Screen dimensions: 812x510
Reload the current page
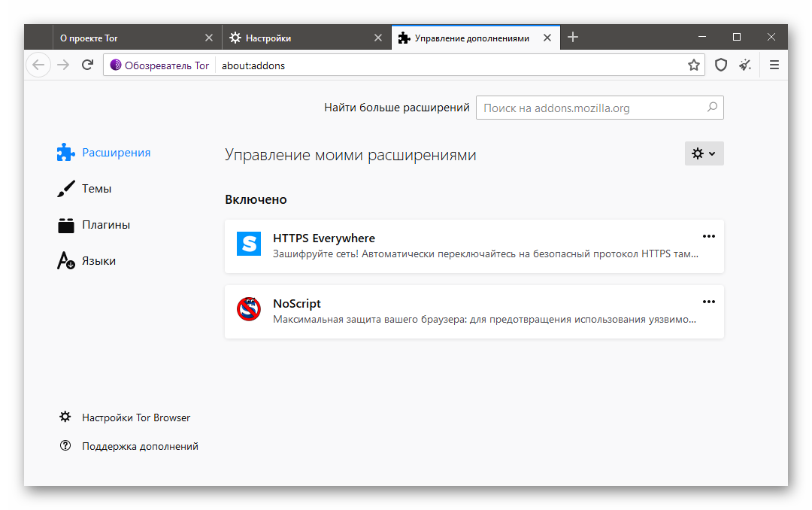pyautogui.click(x=87, y=65)
